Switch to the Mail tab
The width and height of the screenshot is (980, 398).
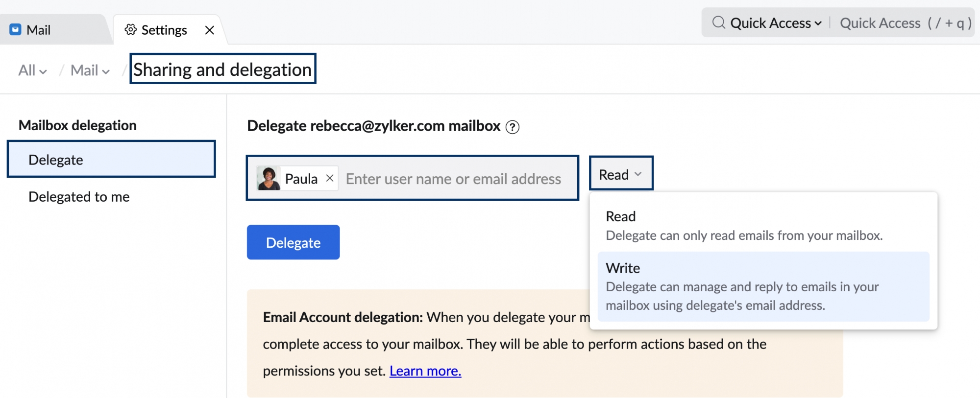[x=38, y=30]
